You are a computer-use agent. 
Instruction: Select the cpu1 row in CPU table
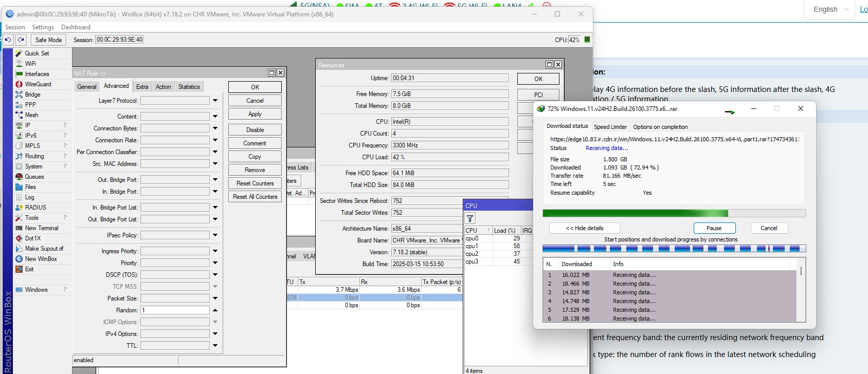point(499,246)
